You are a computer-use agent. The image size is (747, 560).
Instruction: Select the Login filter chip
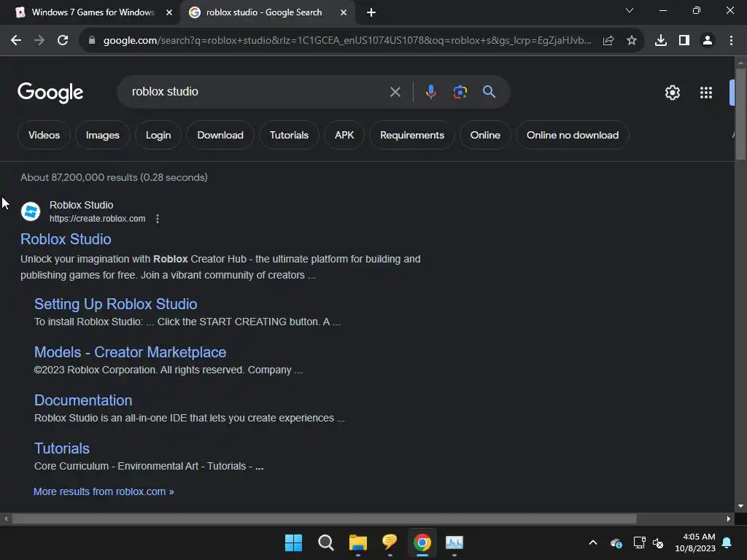tap(158, 135)
